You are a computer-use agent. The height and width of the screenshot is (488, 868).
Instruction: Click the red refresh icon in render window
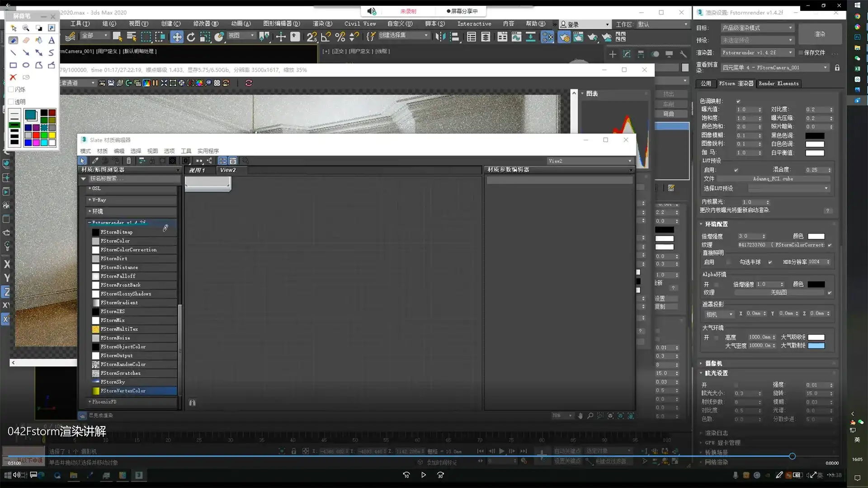tap(248, 83)
